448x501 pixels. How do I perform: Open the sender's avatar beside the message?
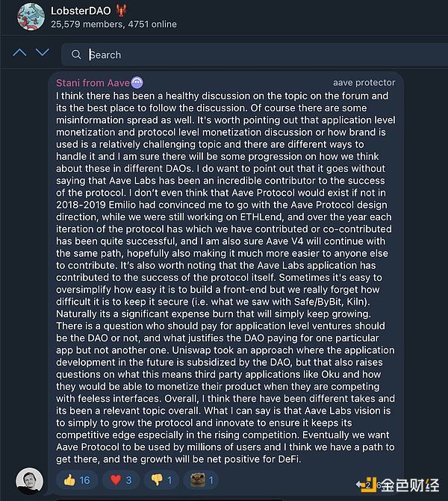point(28,480)
